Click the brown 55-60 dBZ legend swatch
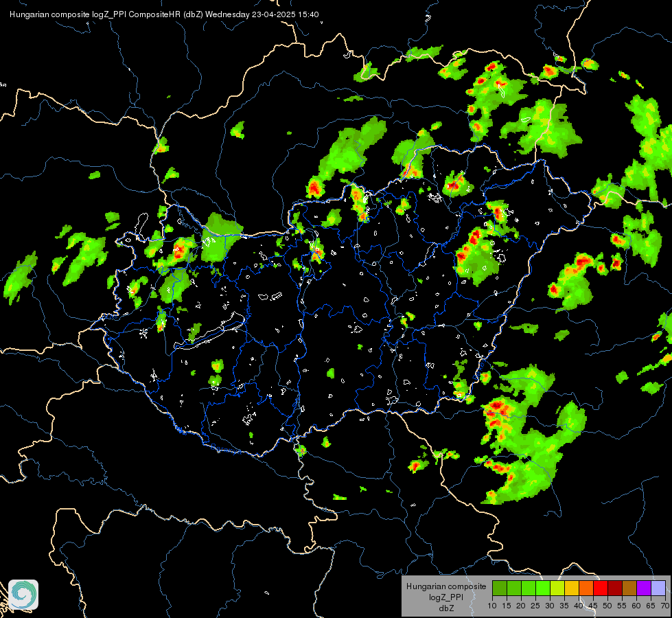 (x=629, y=588)
